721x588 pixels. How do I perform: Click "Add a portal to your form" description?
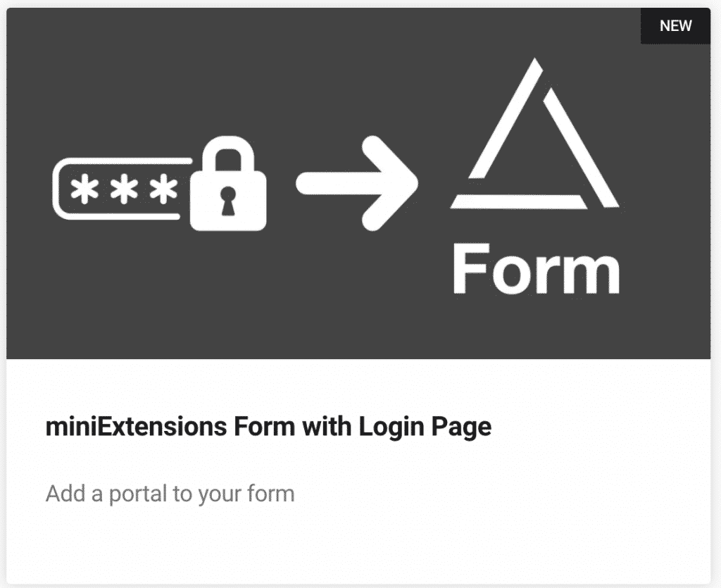coord(170,494)
